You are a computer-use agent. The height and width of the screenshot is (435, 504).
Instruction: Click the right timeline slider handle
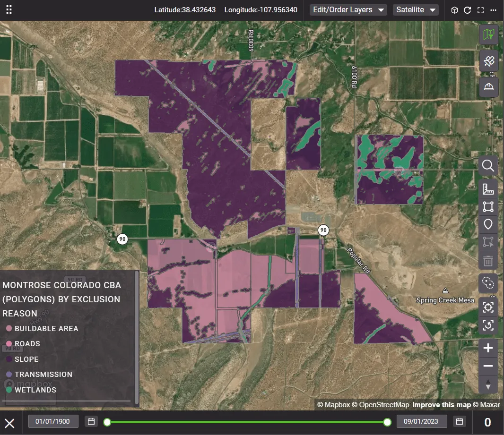[x=387, y=422]
